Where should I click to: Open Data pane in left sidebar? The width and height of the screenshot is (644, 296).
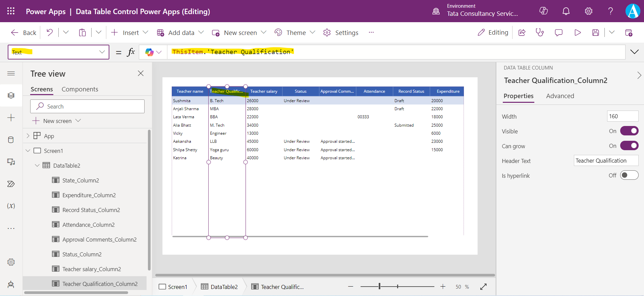(11, 140)
